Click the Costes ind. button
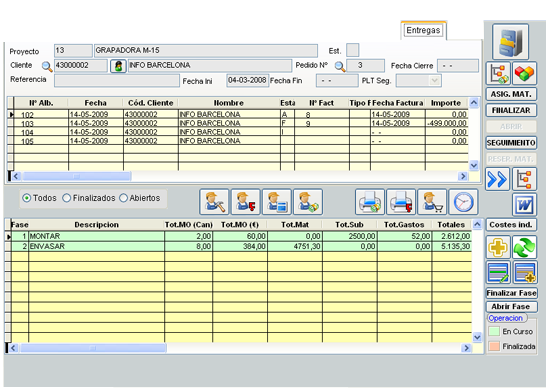The image size is (550, 391). click(x=511, y=225)
